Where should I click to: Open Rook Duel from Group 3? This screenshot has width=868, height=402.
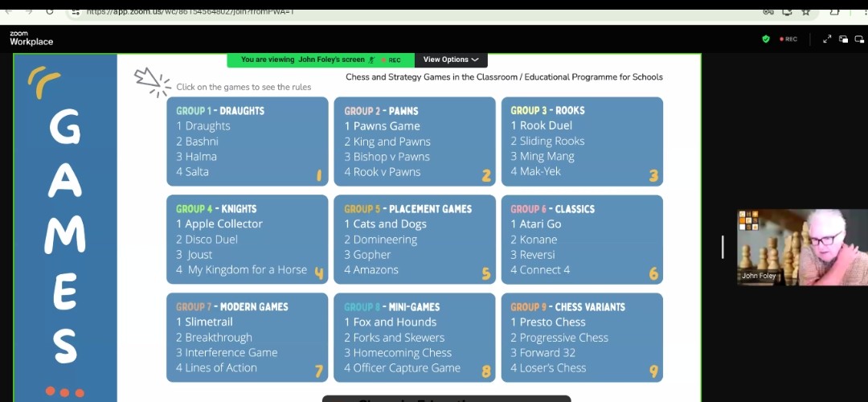pos(546,125)
